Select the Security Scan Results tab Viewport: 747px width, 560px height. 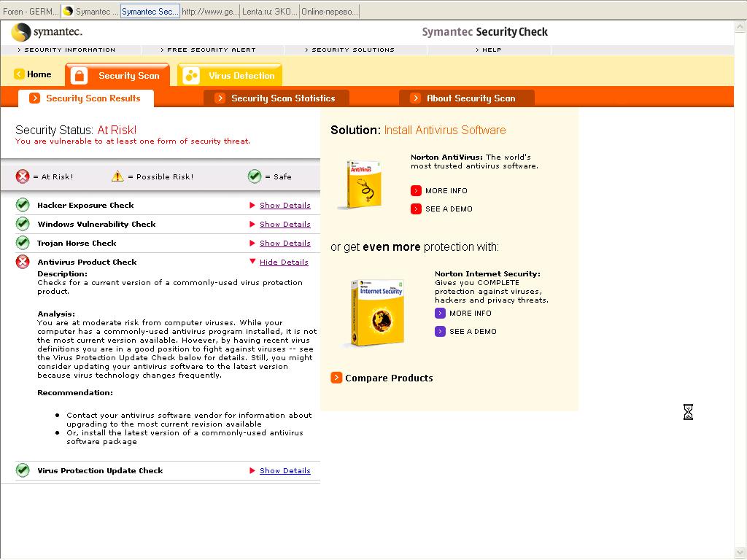point(86,98)
